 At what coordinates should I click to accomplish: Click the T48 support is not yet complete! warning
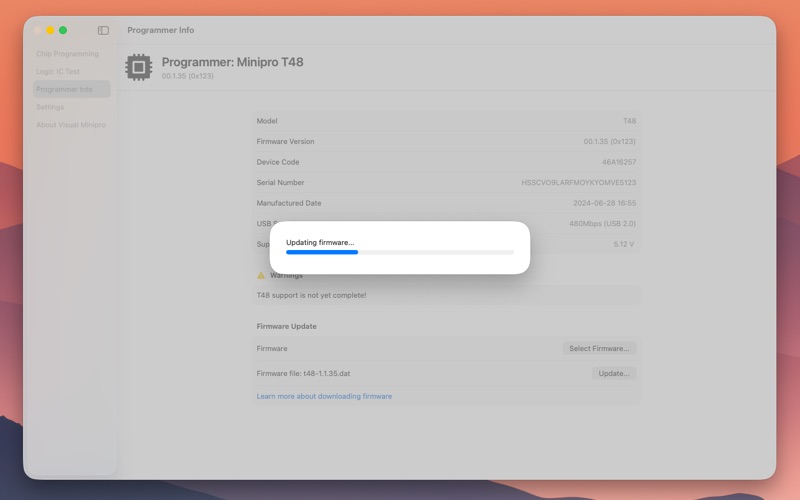point(311,295)
